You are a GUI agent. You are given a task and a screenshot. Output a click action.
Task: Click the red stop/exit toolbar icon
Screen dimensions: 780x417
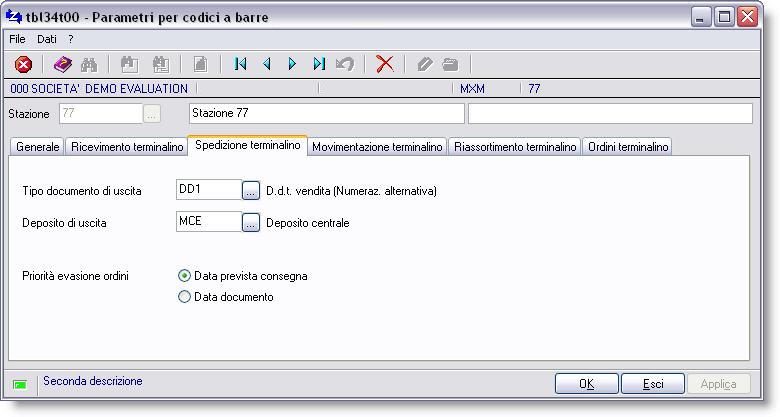point(23,64)
